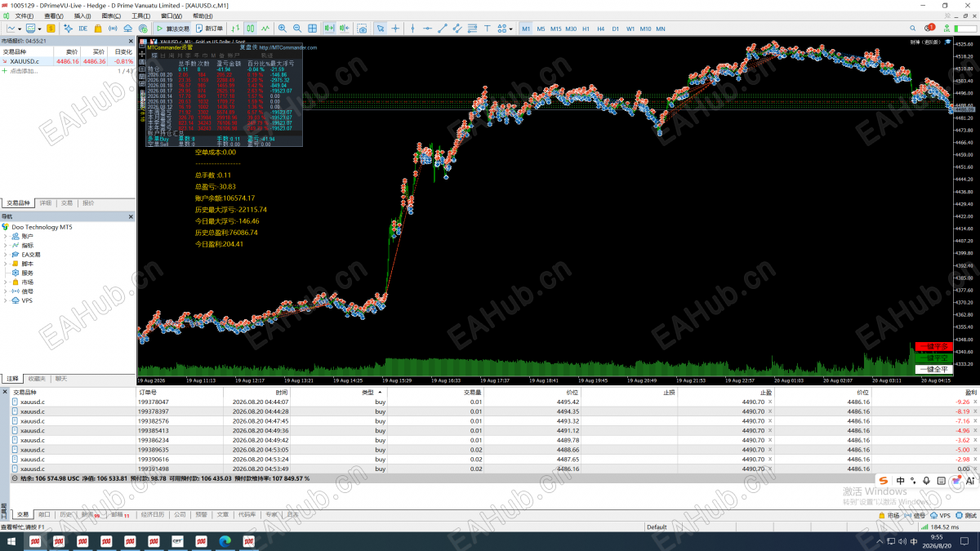Expand the 信号 node in Navigator
980x551 pixels.
tap(5, 291)
